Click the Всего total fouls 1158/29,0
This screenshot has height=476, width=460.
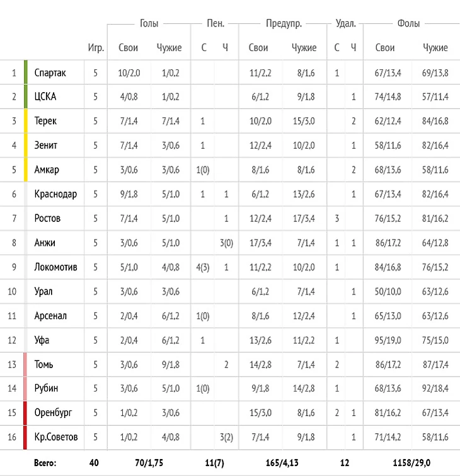pos(411,463)
